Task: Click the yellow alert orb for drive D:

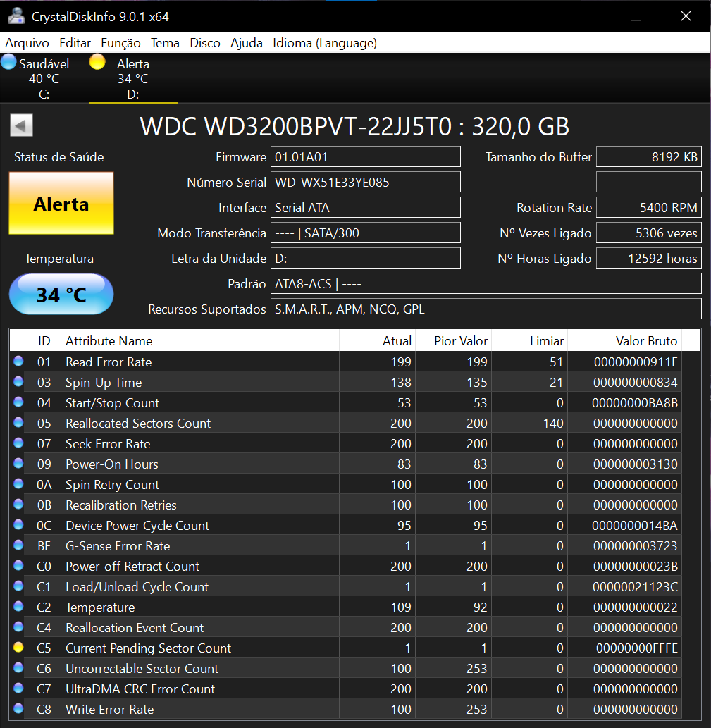Action: [97, 62]
